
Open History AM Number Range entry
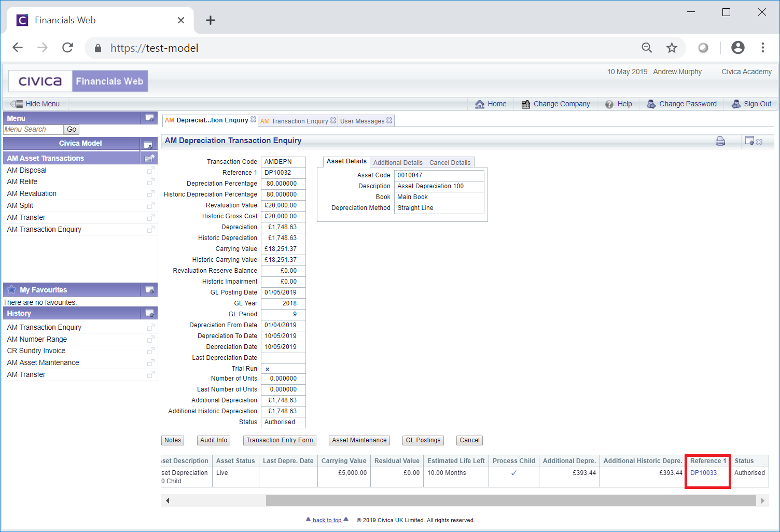click(37, 340)
